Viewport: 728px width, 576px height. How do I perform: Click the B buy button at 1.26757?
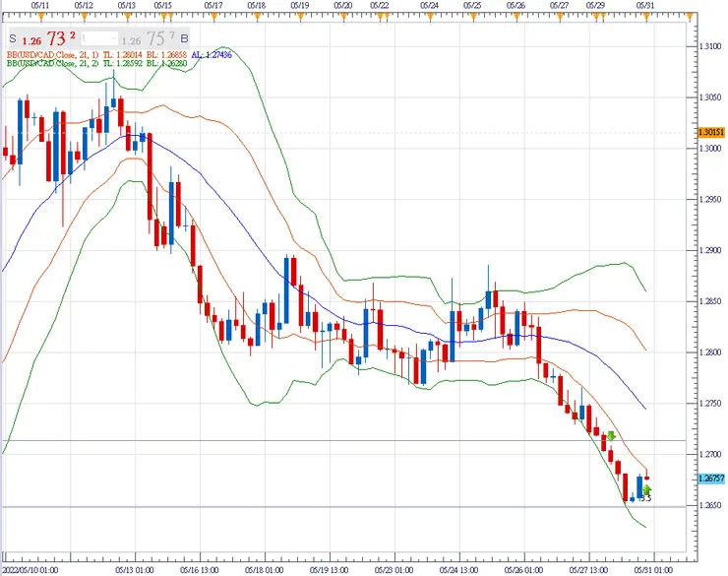click(184, 38)
